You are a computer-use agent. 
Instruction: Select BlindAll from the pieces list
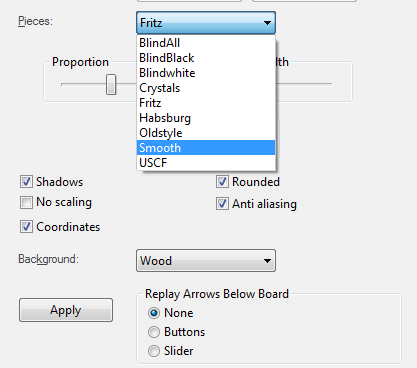(x=206, y=43)
